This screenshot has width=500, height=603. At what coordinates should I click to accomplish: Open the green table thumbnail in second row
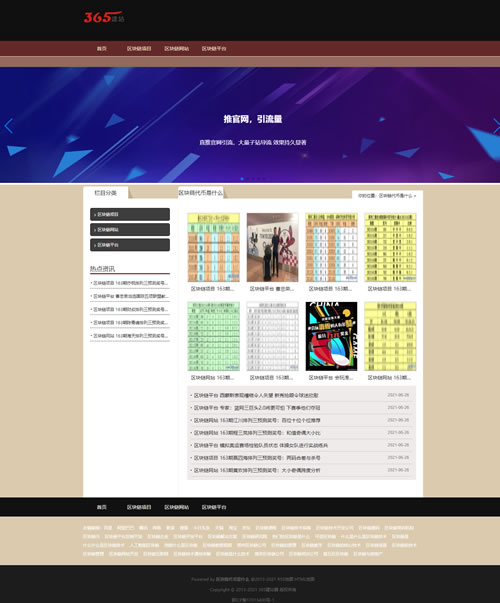point(213,336)
